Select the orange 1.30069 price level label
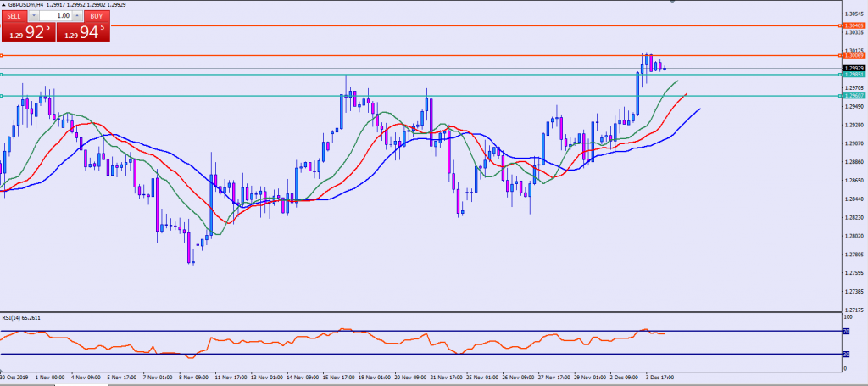The height and width of the screenshot is (386, 868). [854, 56]
